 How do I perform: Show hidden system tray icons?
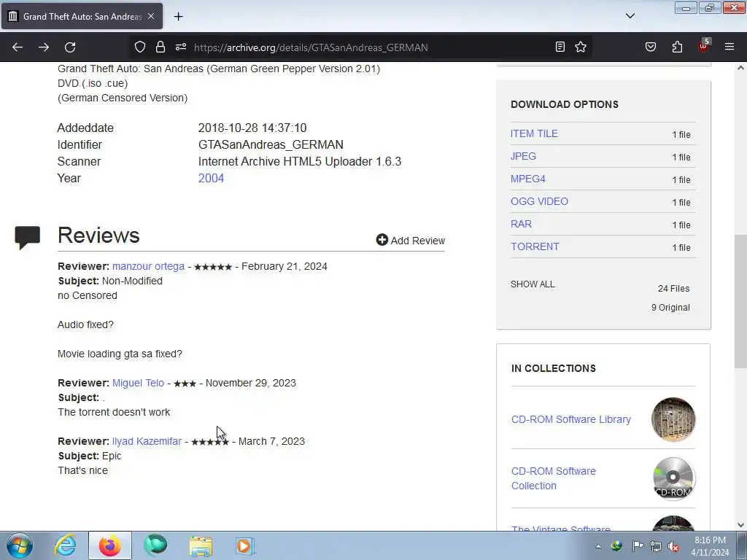[x=598, y=546]
